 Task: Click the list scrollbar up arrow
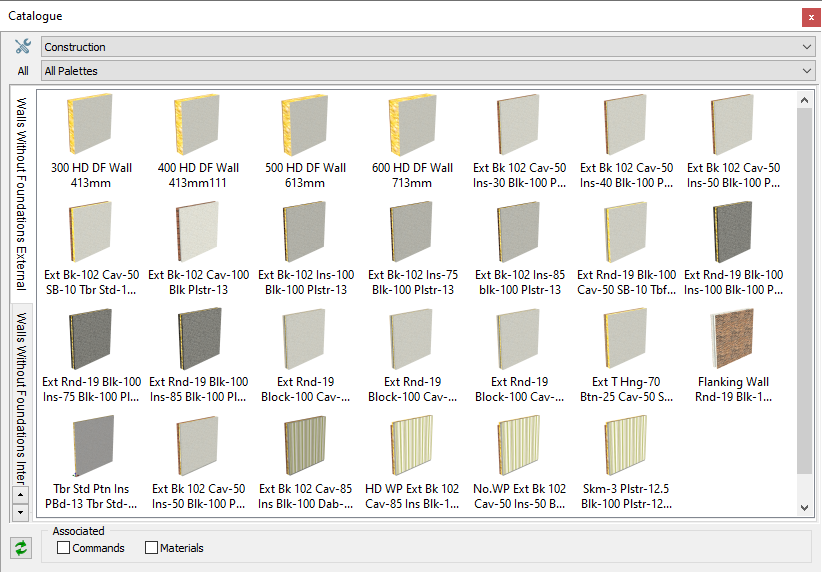coord(805,100)
